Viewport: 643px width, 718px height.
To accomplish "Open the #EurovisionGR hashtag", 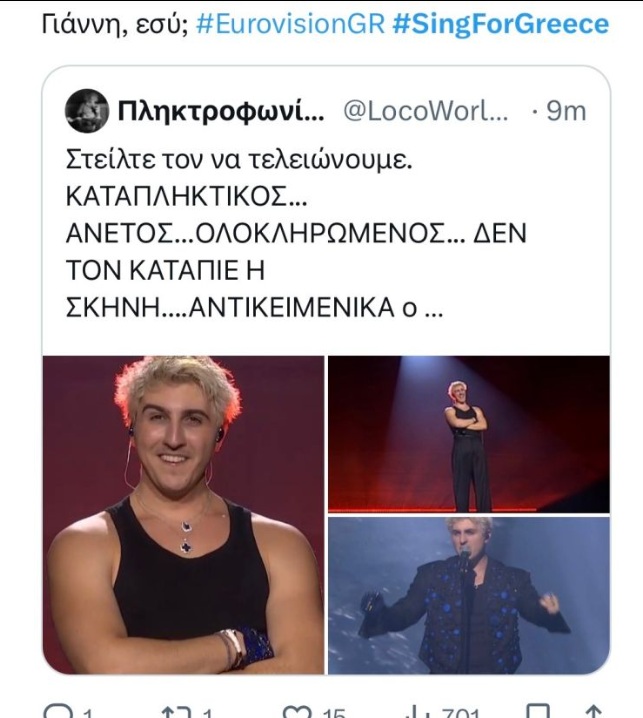I will tap(290, 24).
